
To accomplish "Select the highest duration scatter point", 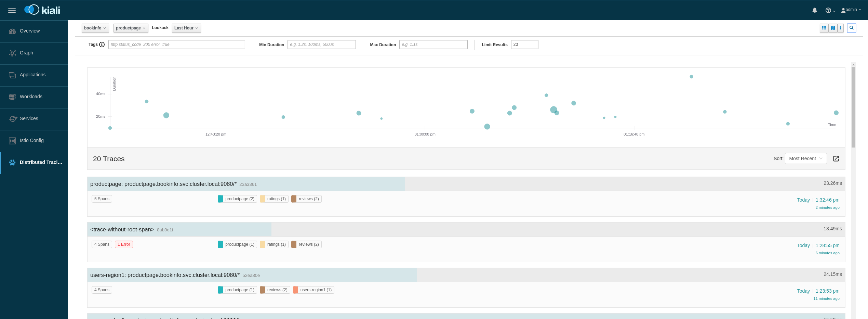I will click(691, 77).
